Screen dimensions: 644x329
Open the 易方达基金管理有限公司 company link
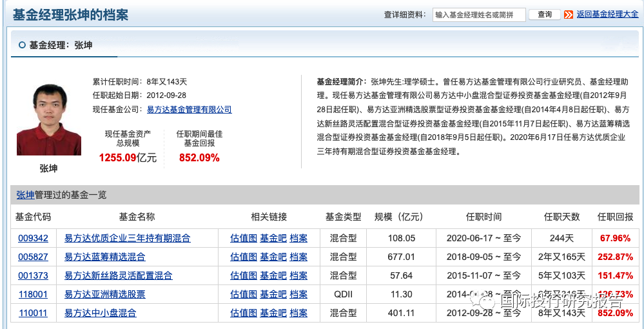[x=190, y=110]
